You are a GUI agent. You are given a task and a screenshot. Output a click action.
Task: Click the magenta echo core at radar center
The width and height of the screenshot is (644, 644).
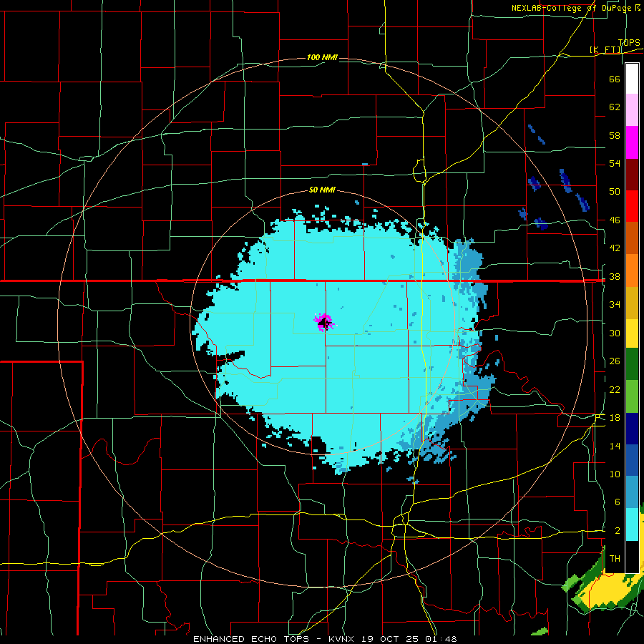[324, 322]
